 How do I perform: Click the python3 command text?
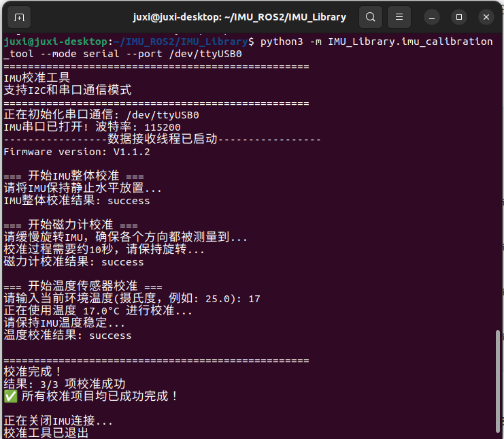click(282, 42)
